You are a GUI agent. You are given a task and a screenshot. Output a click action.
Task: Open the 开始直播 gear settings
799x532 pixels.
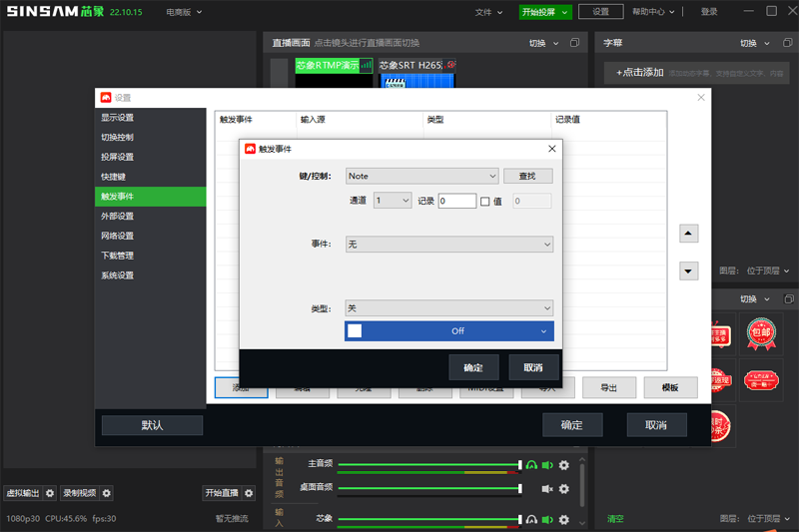point(249,493)
